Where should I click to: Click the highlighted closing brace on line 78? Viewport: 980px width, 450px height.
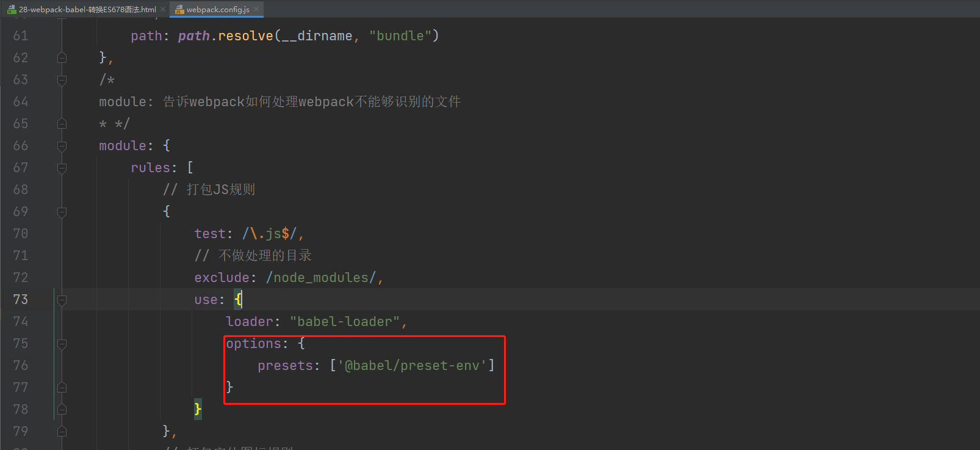click(198, 409)
